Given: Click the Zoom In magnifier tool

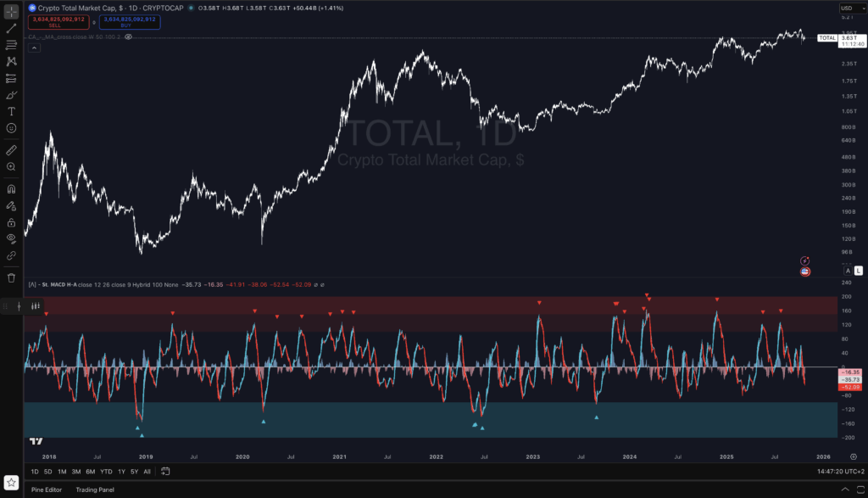Looking at the screenshot, I should [11, 167].
